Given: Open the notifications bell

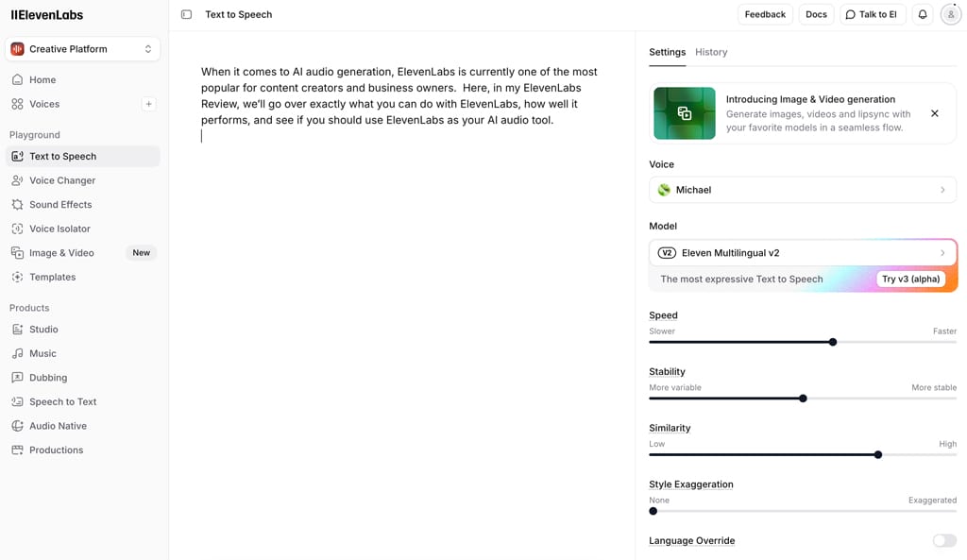Looking at the screenshot, I should point(923,14).
